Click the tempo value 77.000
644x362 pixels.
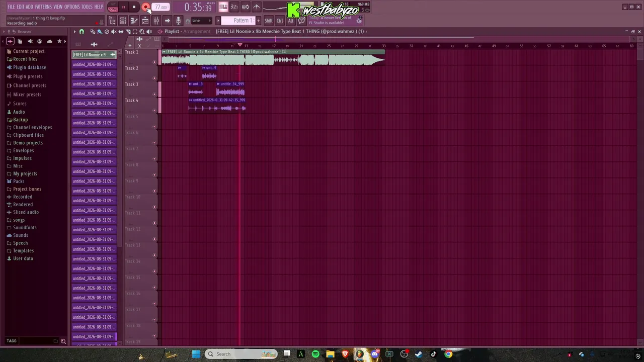(161, 7)
